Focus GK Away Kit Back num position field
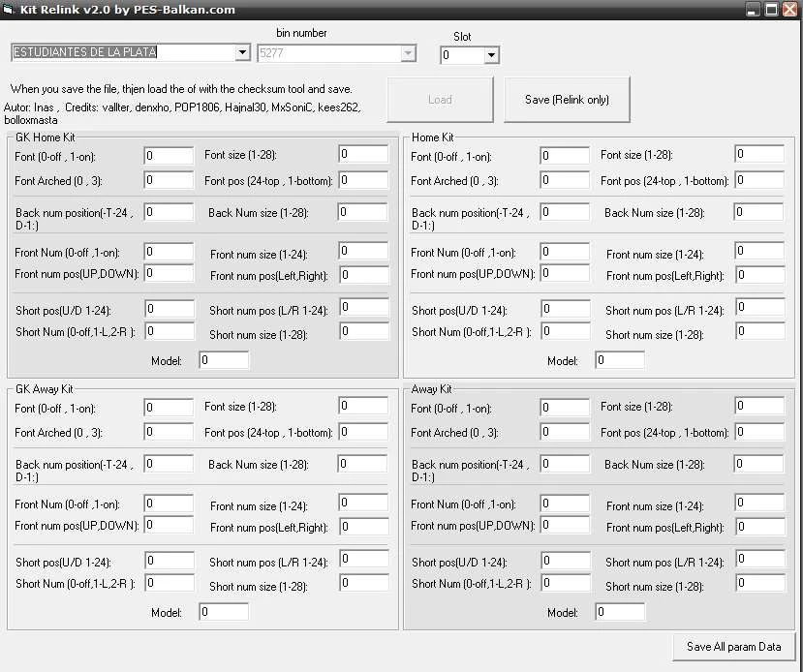The width and height of the screenshot is (803, 672). coord(169,464)
